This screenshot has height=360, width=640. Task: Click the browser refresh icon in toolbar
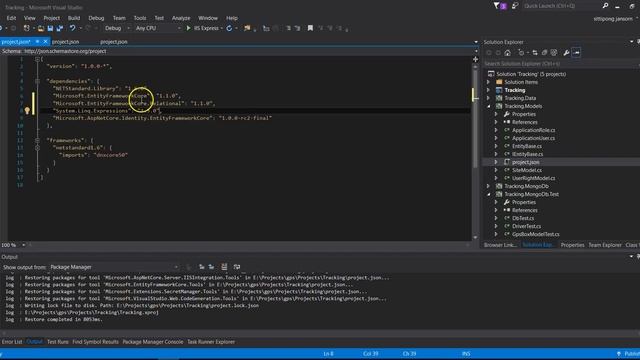(229, 28)
